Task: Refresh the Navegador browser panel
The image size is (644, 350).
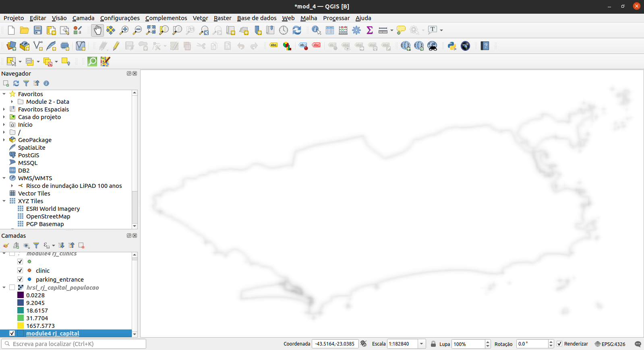Action: click(16, 83)
